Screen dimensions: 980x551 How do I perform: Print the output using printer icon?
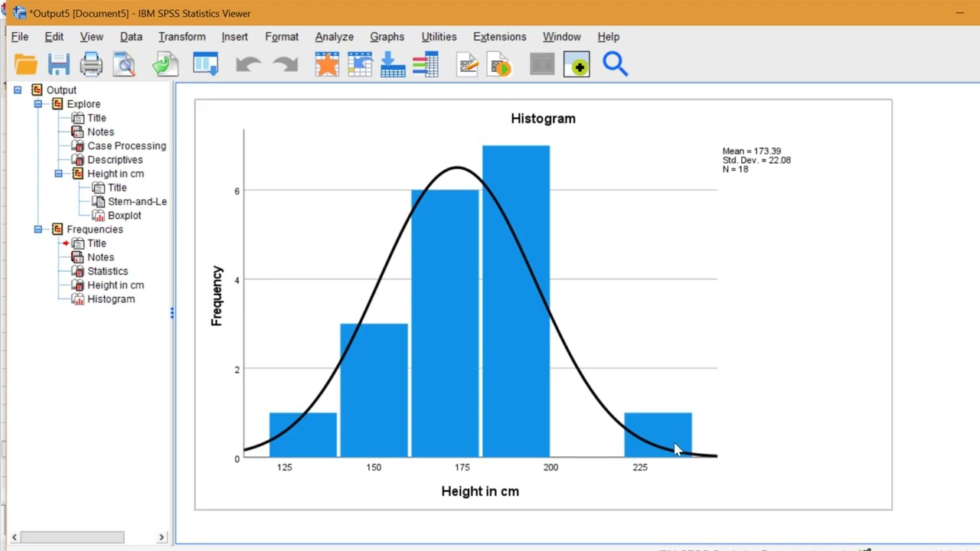(x=91, y=65)
